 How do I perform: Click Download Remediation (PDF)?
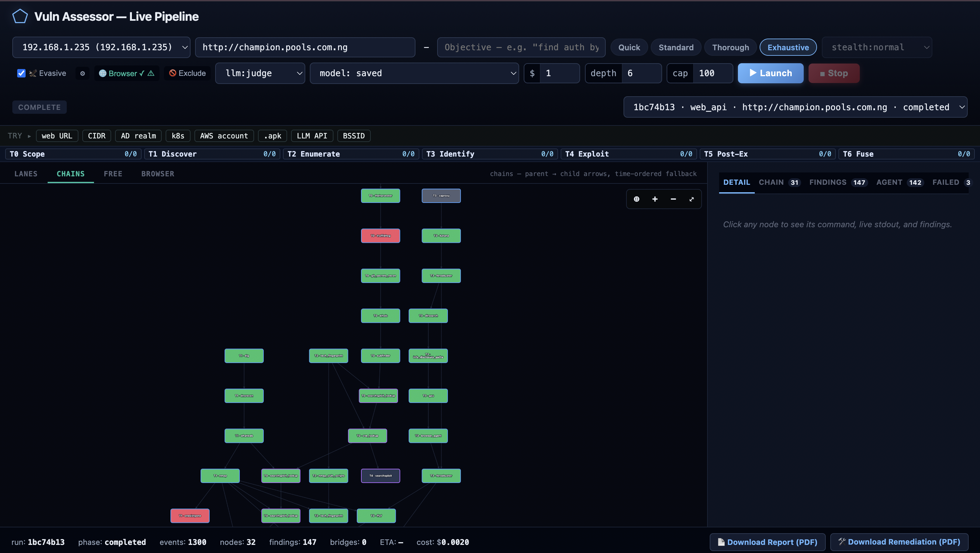click(899, 542)
